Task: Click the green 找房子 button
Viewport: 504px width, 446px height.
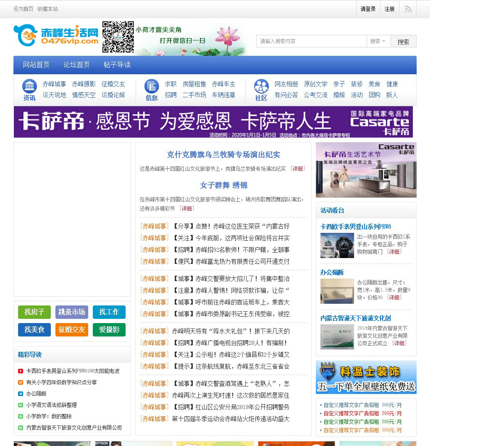Action: click(34, 312)
